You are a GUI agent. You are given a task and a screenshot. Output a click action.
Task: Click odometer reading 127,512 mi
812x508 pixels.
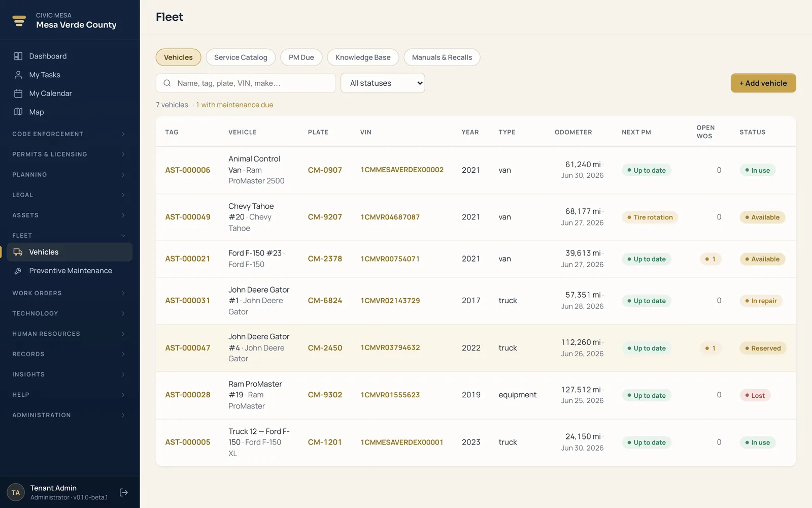click(581, 390)
